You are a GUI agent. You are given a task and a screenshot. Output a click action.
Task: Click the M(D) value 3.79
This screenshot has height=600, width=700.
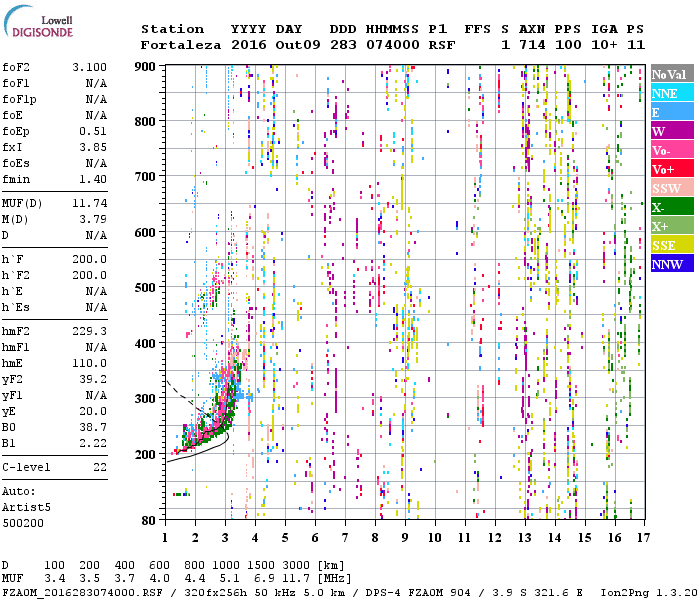click(93, 220)
